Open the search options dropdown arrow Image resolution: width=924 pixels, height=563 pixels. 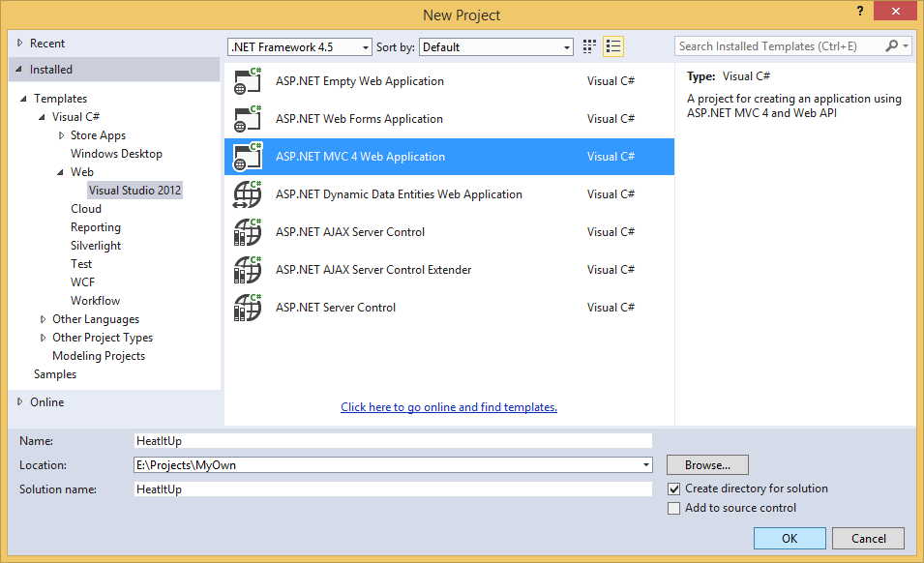906,45
